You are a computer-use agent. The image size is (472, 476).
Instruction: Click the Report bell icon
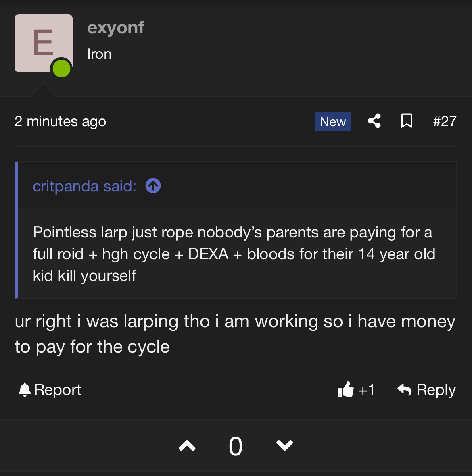coord(25,390)
